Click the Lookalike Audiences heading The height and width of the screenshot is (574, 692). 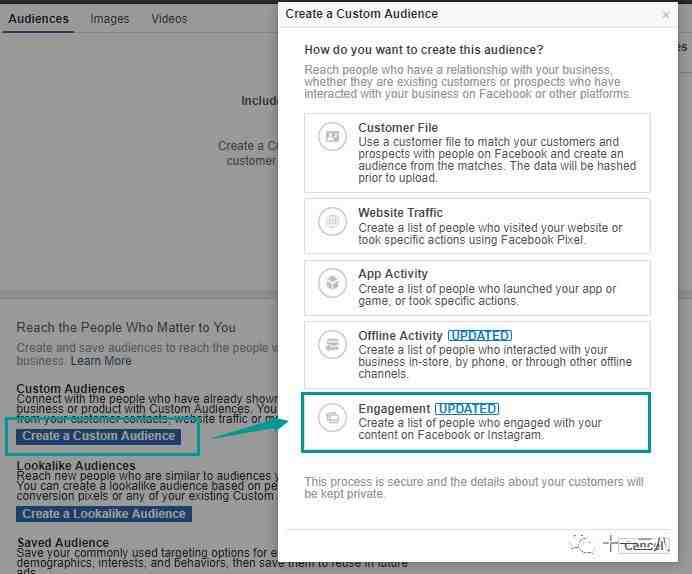coord(76,465)
